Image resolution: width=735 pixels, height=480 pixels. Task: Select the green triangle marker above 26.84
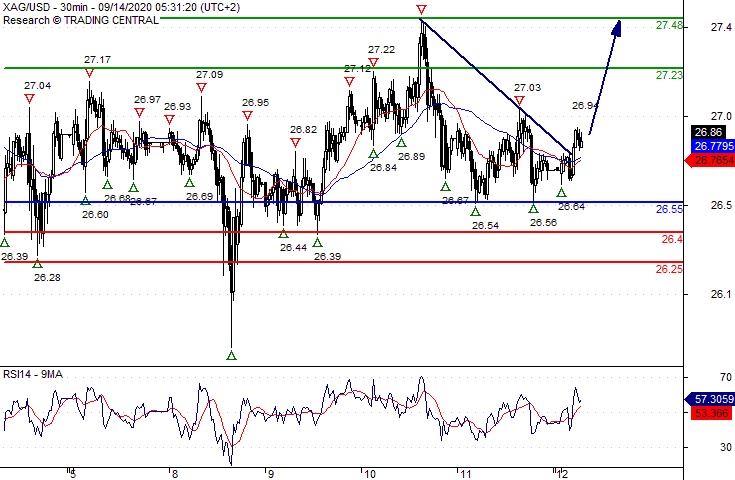(373, 153)
